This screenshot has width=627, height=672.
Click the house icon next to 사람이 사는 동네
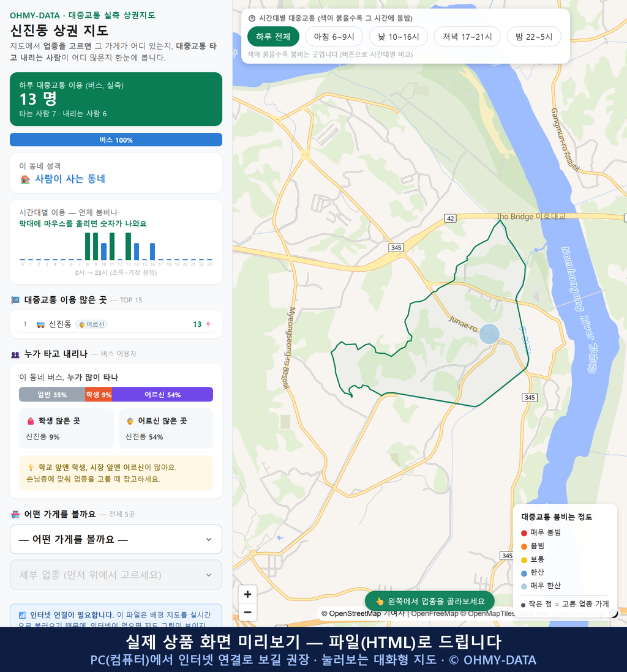pyautogui.click(x=25, y=179)
